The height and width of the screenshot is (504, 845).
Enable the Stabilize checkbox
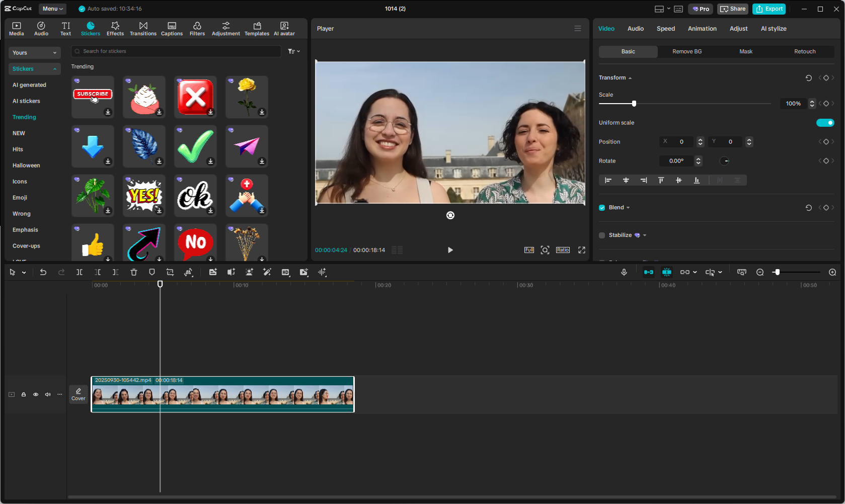(x=602, y=235)
